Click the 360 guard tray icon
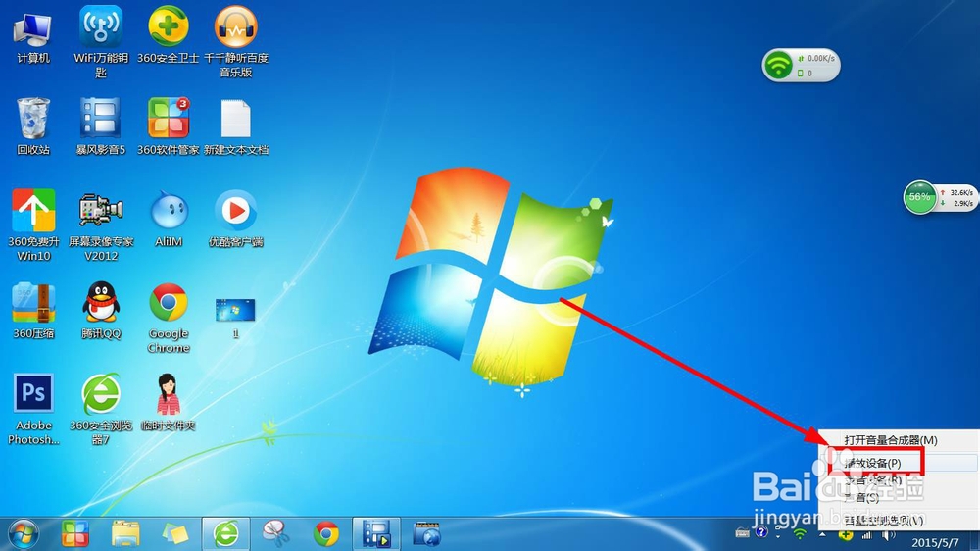This screenshot has height=551, width=980. pyautogui.click(x=845, y=535)
